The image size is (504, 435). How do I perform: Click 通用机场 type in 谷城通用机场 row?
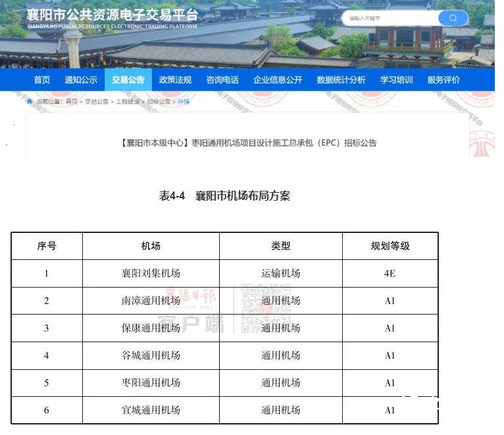pos(280,355)
